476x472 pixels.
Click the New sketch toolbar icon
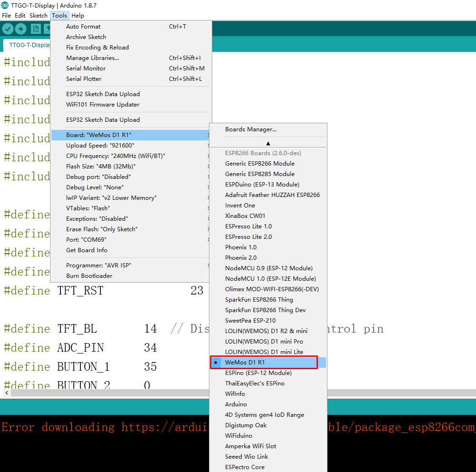36,29
